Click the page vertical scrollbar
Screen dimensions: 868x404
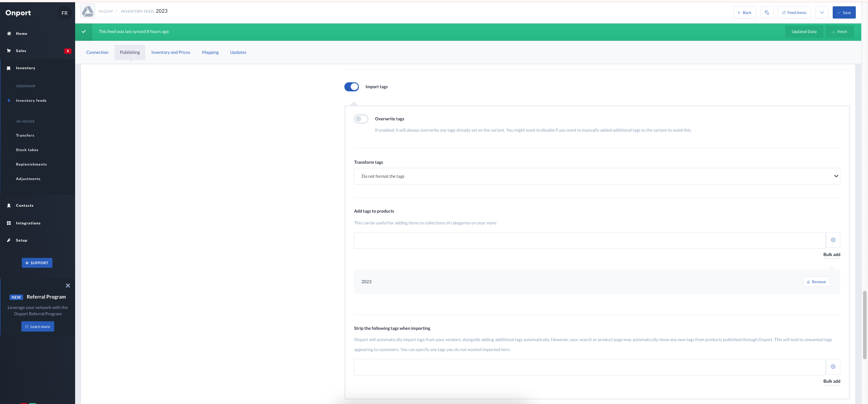[865, 325]
